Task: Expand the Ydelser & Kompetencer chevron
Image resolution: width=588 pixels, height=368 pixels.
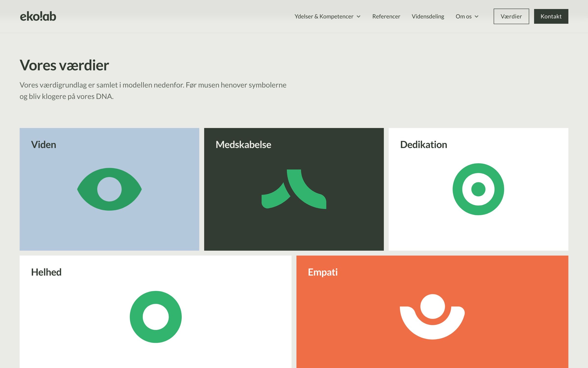Action: tap(358, 17)
